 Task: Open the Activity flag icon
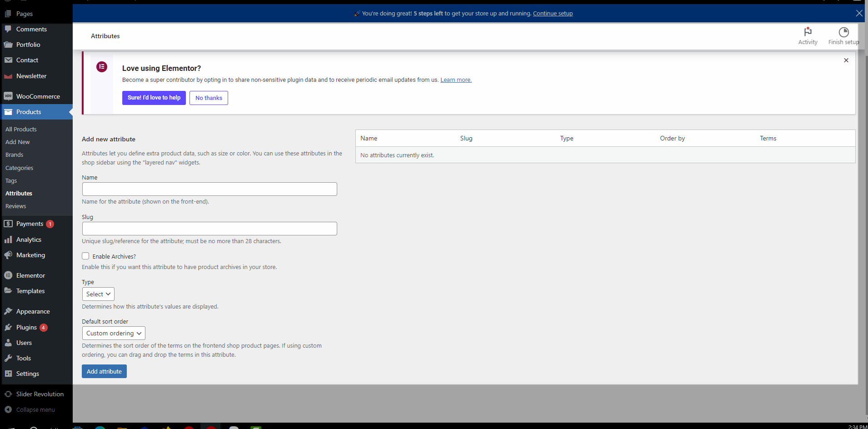coord(808,32)
